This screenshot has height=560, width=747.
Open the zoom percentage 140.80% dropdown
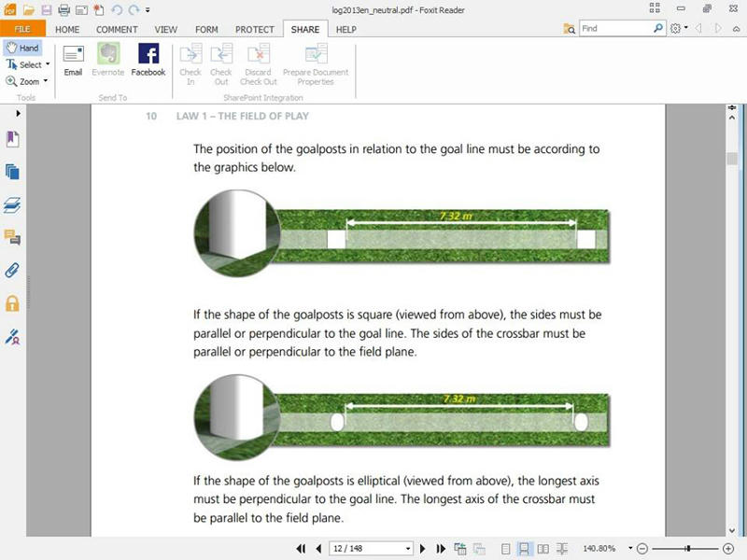point(630,549)
